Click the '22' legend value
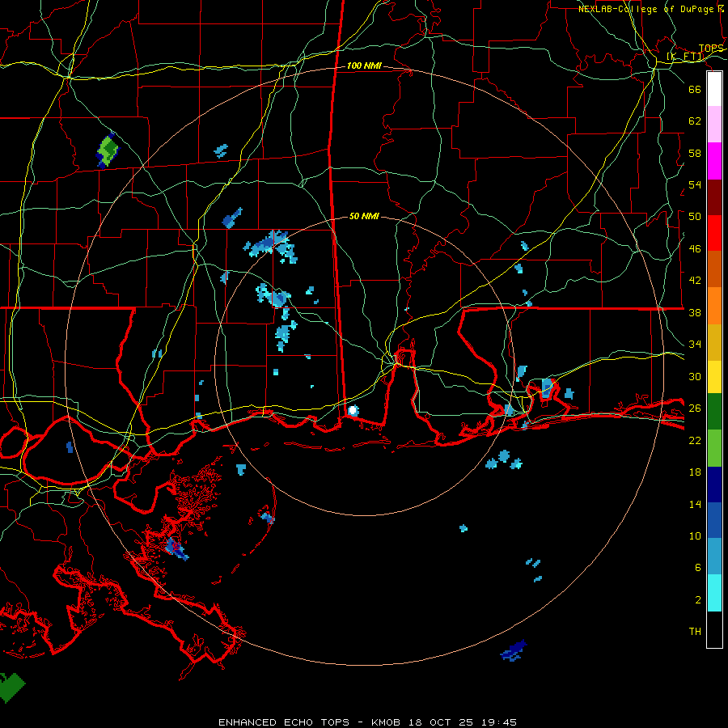Image resolution: width=728 pixels, height=728 pixels. click(x=695, y=440)
